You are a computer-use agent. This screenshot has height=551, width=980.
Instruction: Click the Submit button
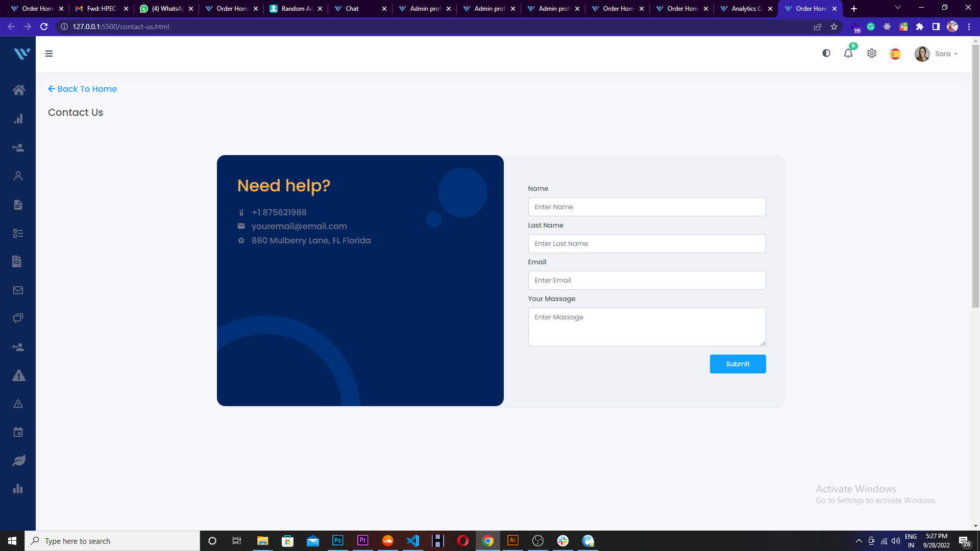click(x=738, y=364)
